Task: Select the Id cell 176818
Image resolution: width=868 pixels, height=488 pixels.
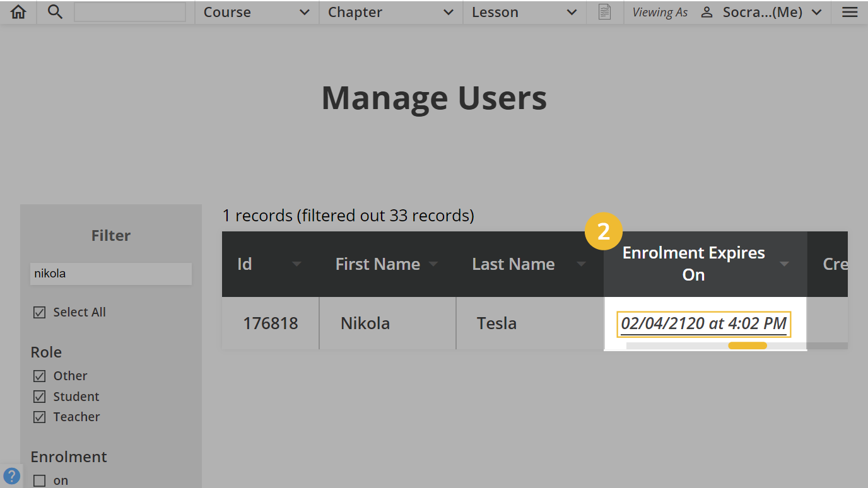Action: pyautogui.click(x=271, y=323)
